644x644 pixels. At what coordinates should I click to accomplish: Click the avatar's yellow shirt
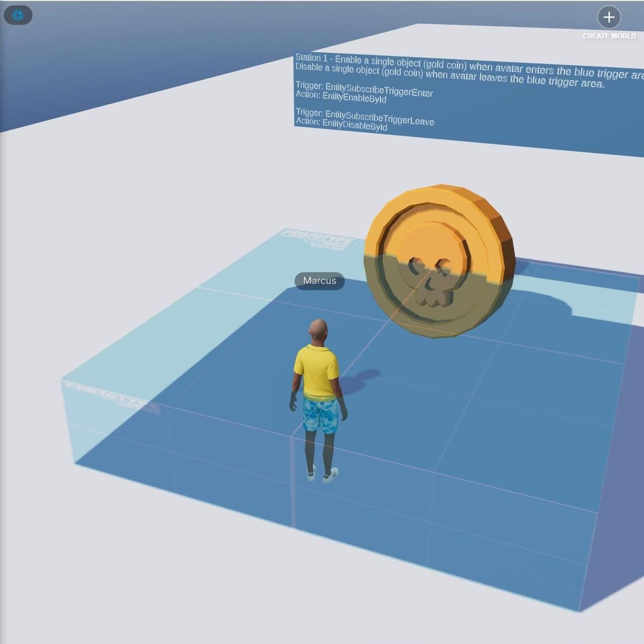coord(316,370)
